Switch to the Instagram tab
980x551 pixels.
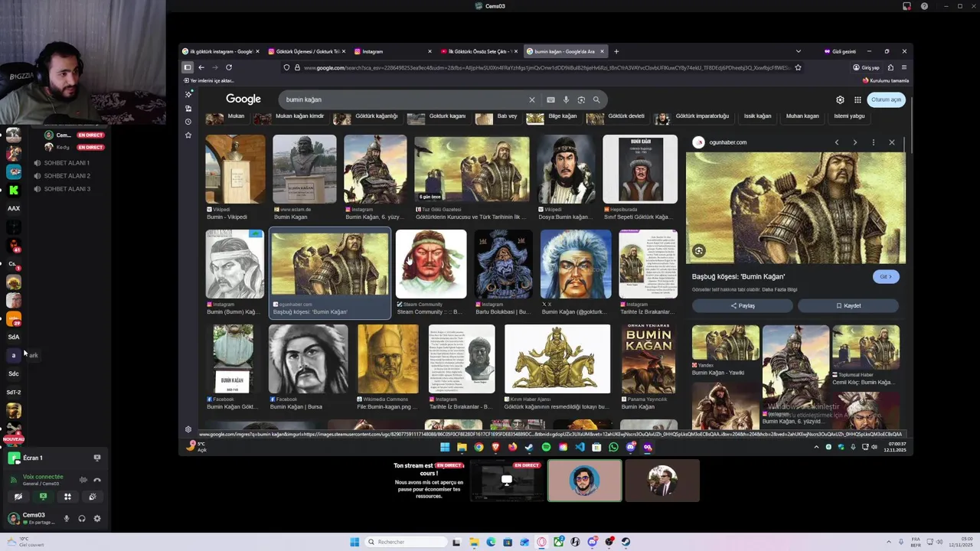(x=394, y=51)
